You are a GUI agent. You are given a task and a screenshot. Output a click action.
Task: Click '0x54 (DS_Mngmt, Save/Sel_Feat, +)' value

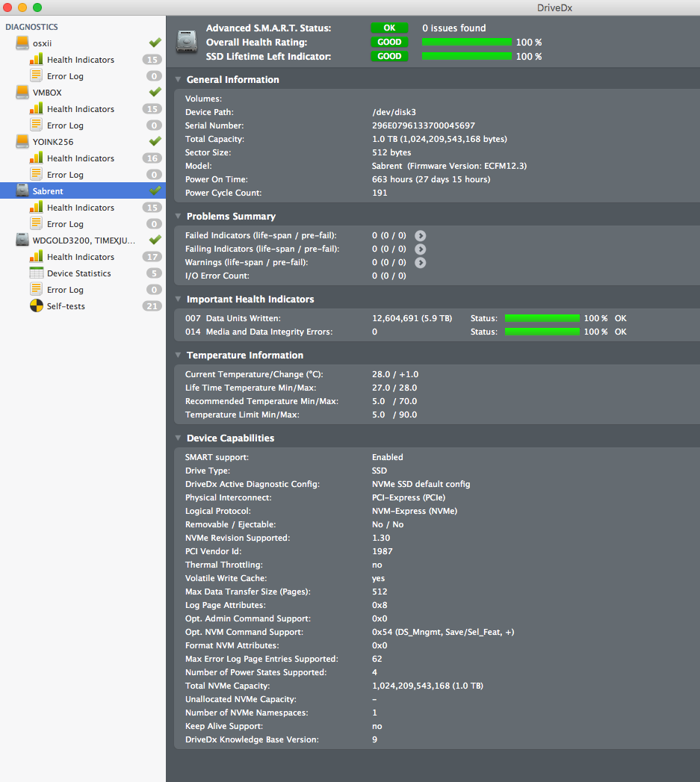443,632
